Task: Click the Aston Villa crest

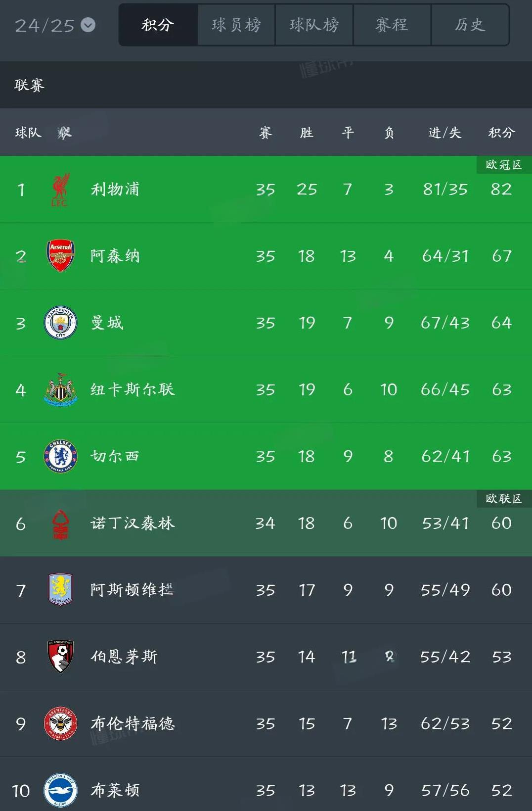Action: point(60,590)
